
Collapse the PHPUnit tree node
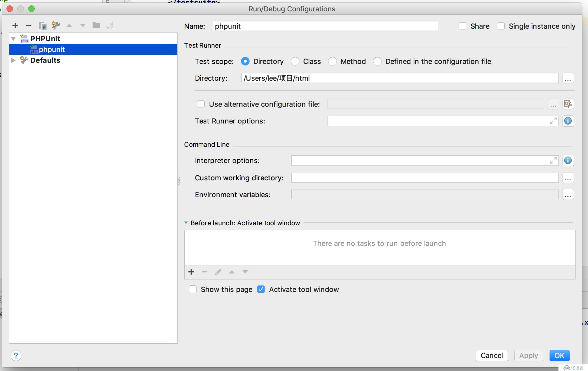coord(13,39)
